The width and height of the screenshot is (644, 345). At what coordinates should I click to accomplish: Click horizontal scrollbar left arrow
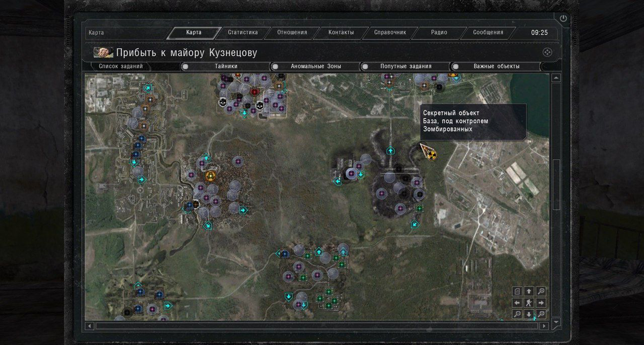point(90,326)
